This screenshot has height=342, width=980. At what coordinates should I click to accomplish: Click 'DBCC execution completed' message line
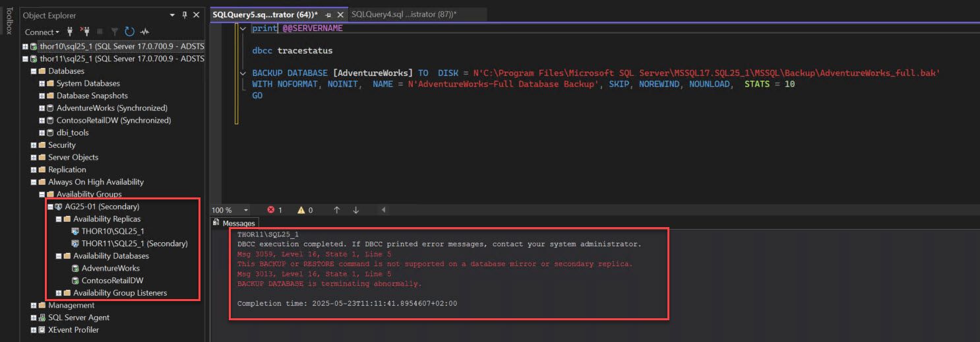439,244
